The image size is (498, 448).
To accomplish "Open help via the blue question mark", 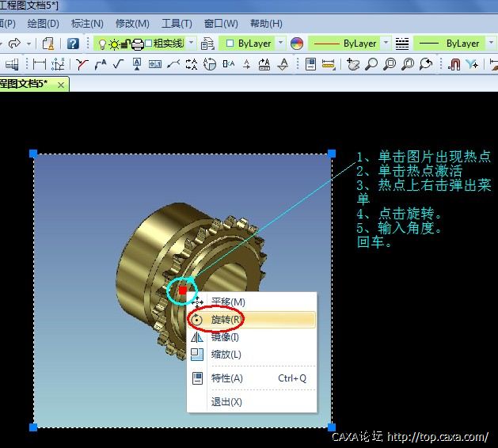I will pos(73,44).
